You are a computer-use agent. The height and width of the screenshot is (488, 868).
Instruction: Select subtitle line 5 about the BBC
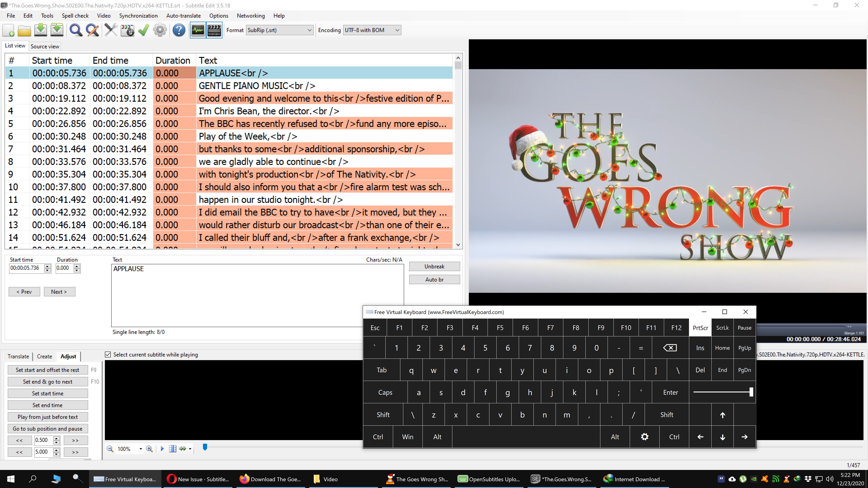click(x=236, y=124)
